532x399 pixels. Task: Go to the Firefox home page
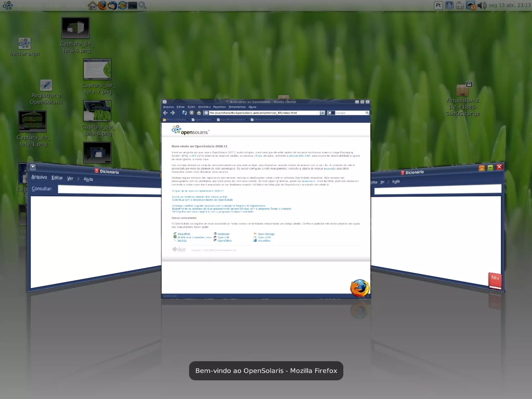point(199,113)
